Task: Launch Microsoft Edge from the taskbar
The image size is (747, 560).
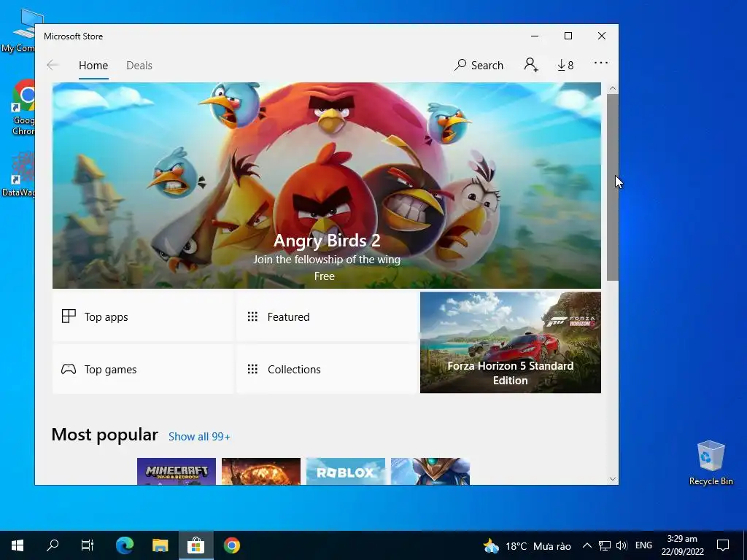Action: point(124,545)
